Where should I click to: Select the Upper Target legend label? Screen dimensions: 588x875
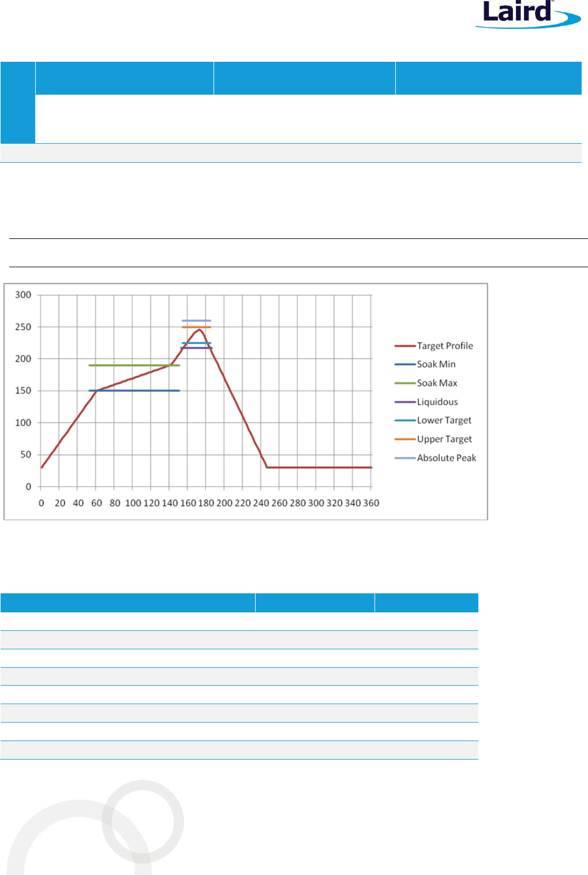tap(444, 439)
